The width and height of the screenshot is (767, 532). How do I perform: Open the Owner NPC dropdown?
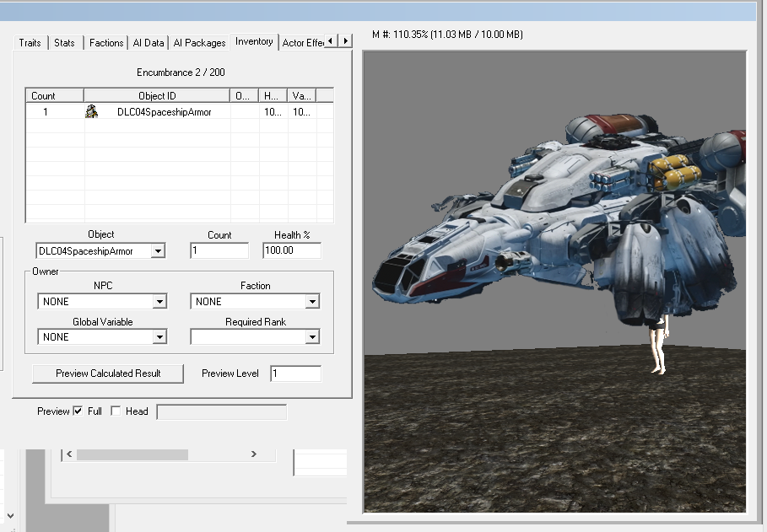(159, 302)
